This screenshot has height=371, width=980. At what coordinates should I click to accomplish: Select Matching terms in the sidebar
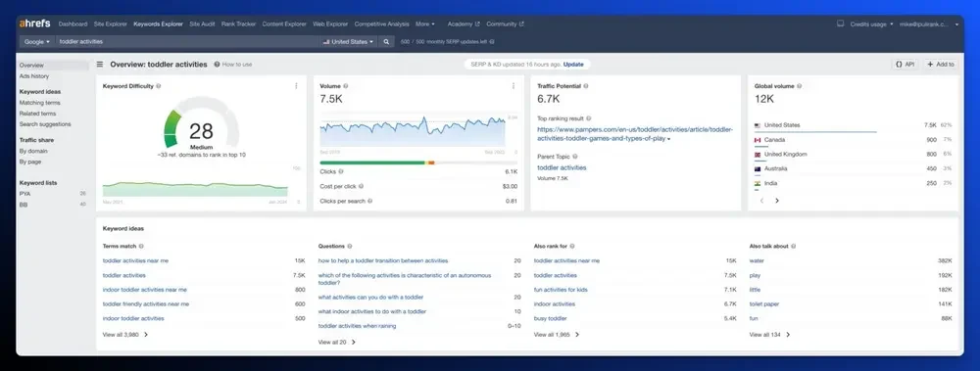click(x=40, y=103)
